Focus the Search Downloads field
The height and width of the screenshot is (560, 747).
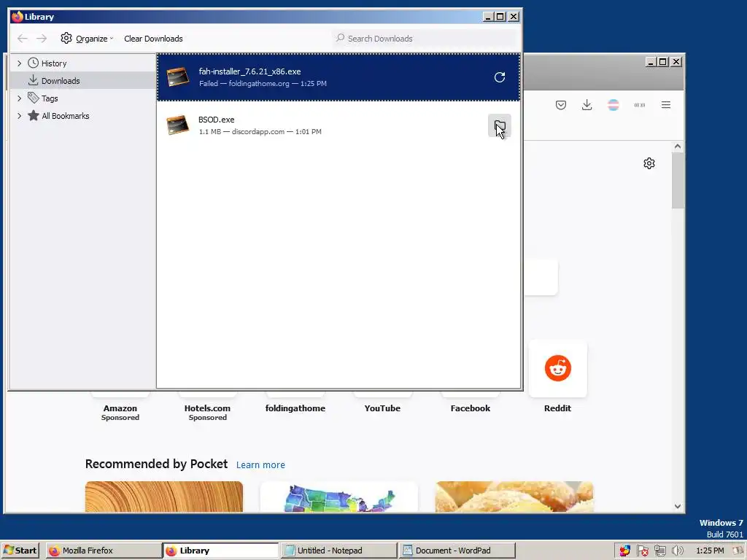425,39
